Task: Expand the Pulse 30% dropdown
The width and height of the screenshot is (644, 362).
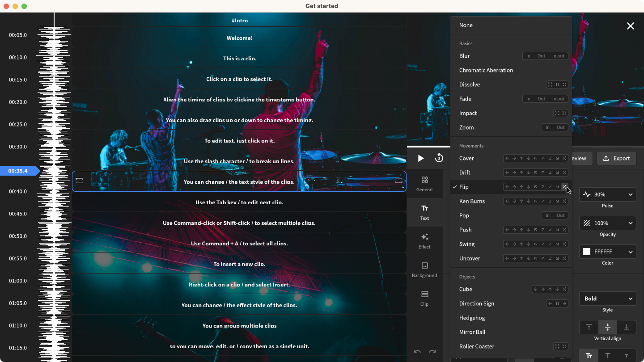Action: click(607, 194)
